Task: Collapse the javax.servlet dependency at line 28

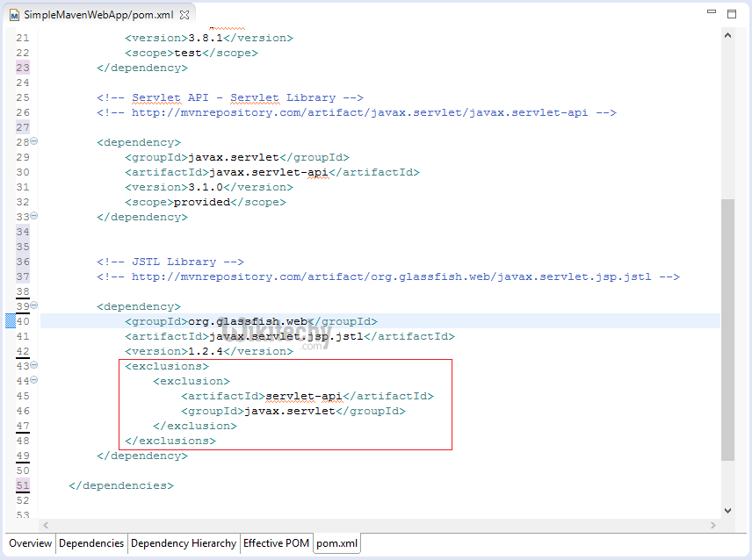Action: (34, 141)
